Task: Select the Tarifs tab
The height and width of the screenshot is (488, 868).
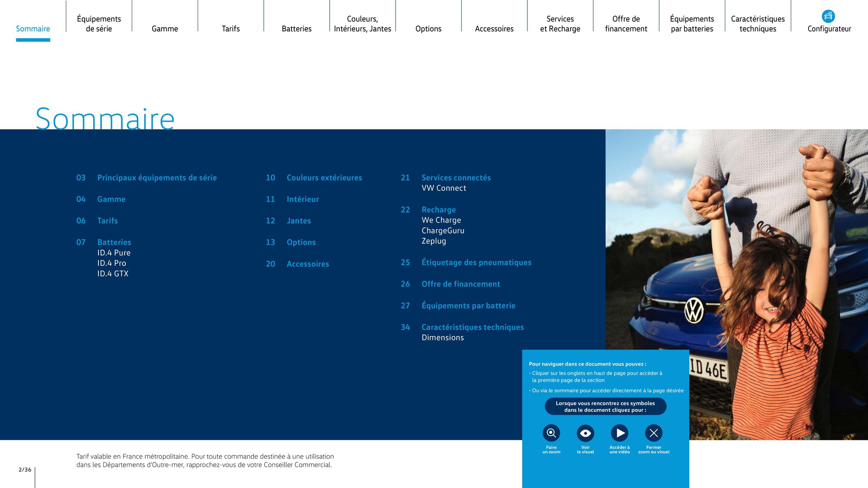Action: pyautogui.click(x=231, y=28)
